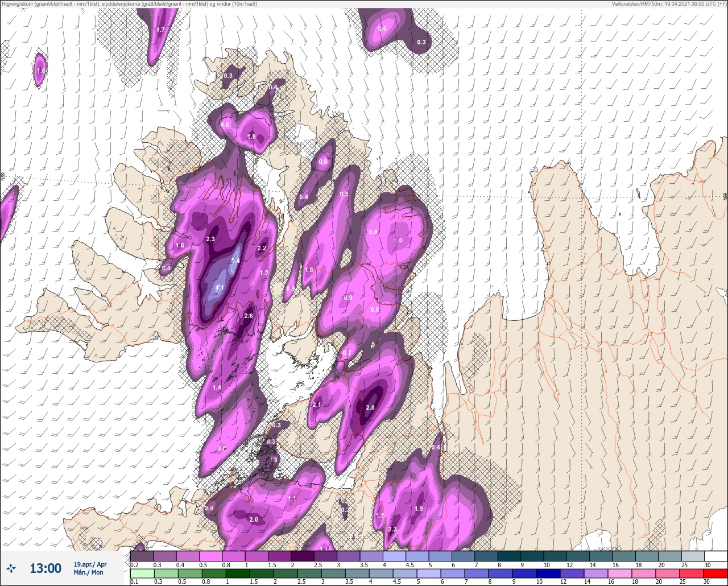The width and height of the screenshot is (728, 586).
Task: Click the precipitation value 1.9 on the map
Action: (419, 509)
